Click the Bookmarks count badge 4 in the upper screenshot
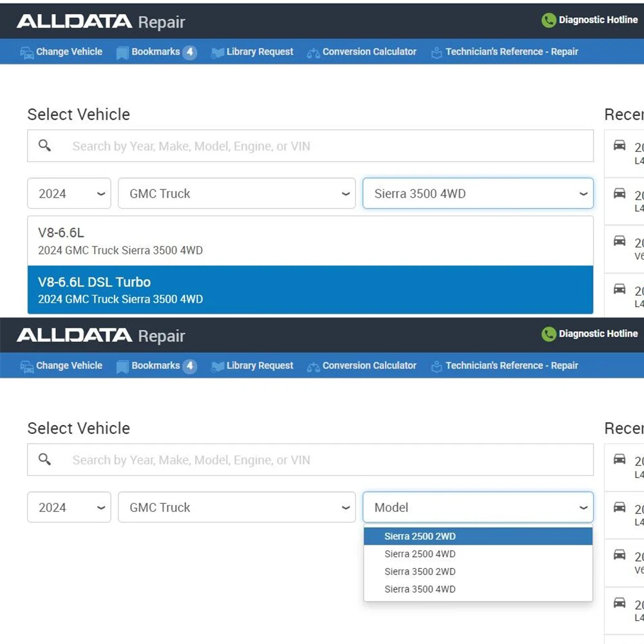Screen dimensions: 644x644 (x=190, y=52)
